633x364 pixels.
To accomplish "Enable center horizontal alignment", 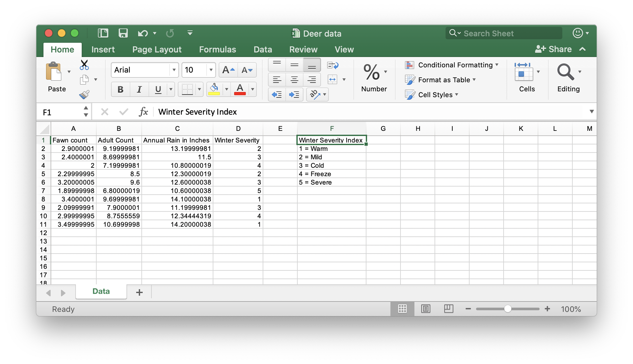I will pyautogui.click(x=294, y=80).
